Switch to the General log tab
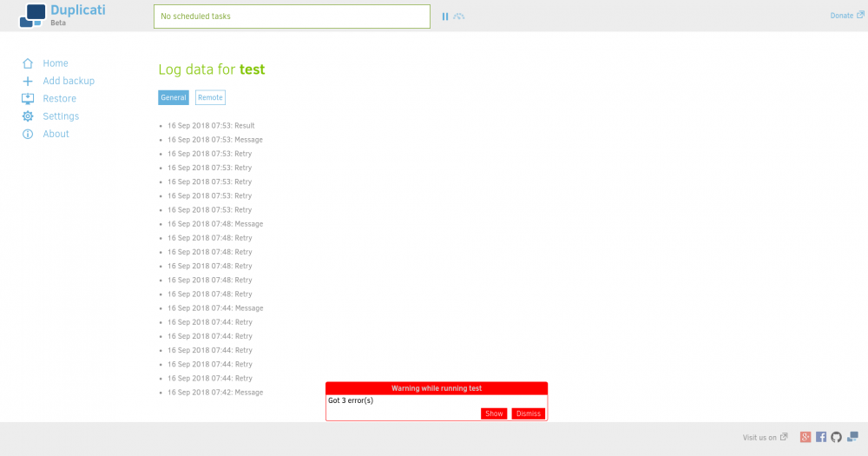 pos(174,97)
